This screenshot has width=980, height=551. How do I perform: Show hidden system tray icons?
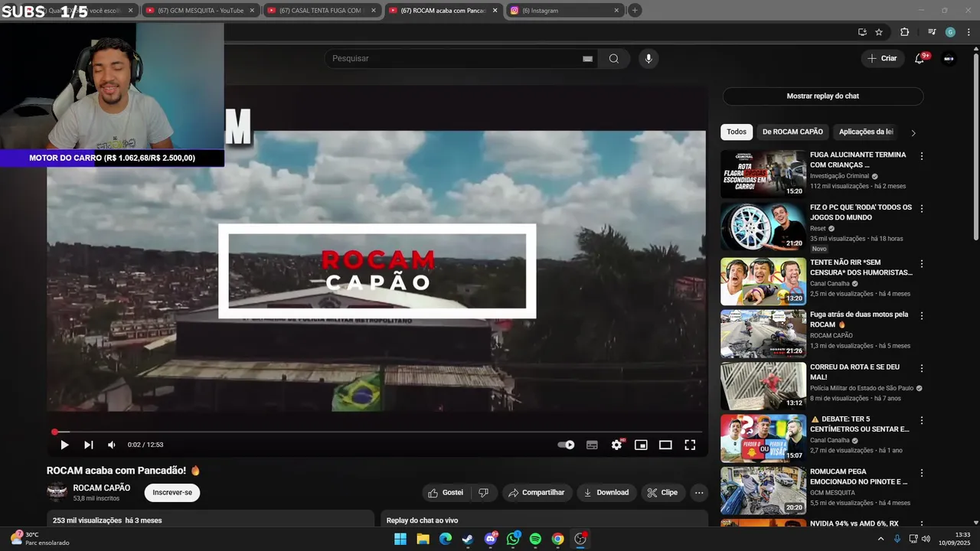[880, 539]
